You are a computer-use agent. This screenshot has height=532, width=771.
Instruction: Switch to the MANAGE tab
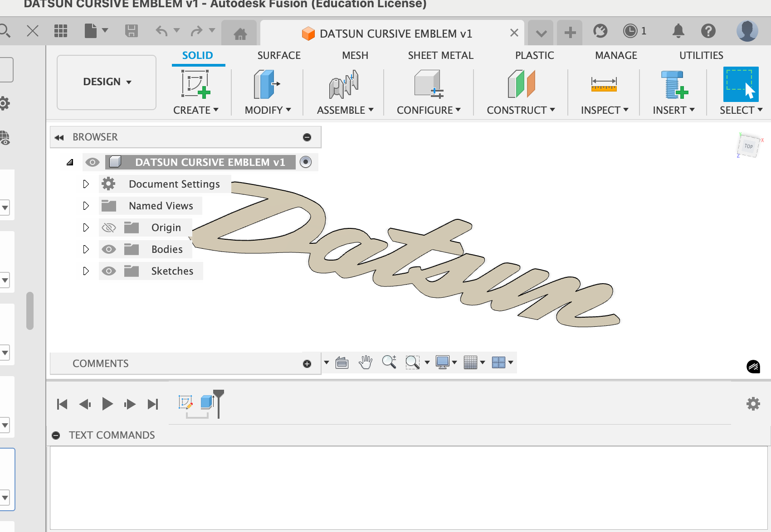[616, 55]
